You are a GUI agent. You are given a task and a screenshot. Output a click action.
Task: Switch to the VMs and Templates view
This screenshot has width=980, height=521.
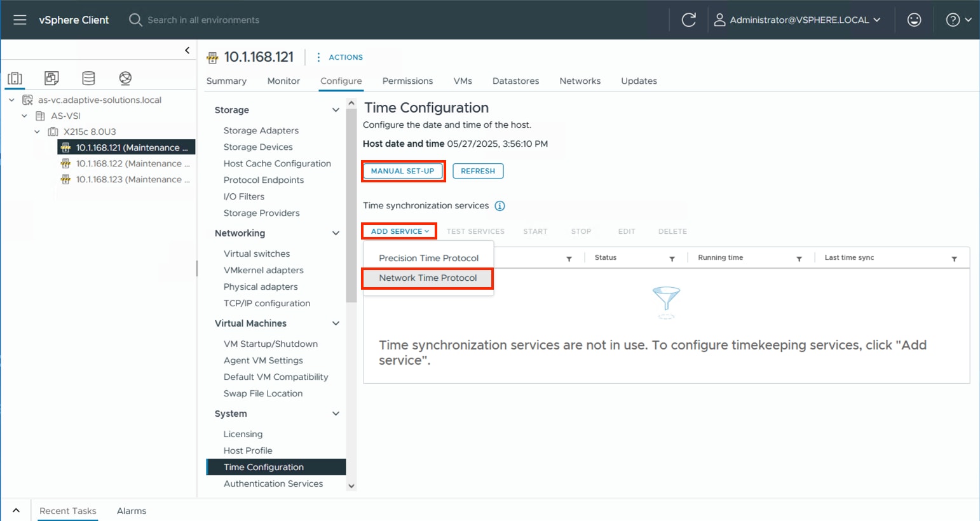coord(51,78)
